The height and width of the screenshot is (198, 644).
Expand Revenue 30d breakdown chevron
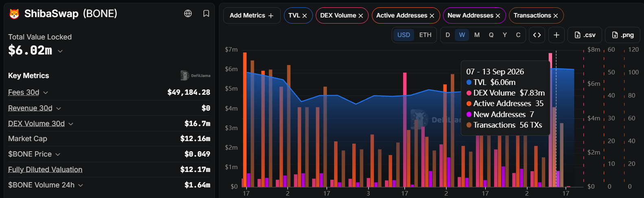(59, 108)
